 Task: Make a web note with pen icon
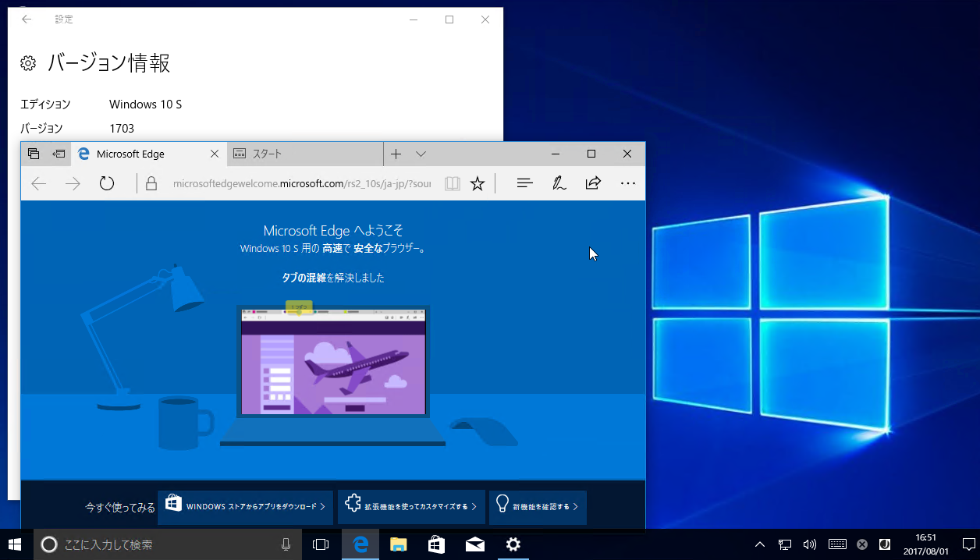click(559, 183)
